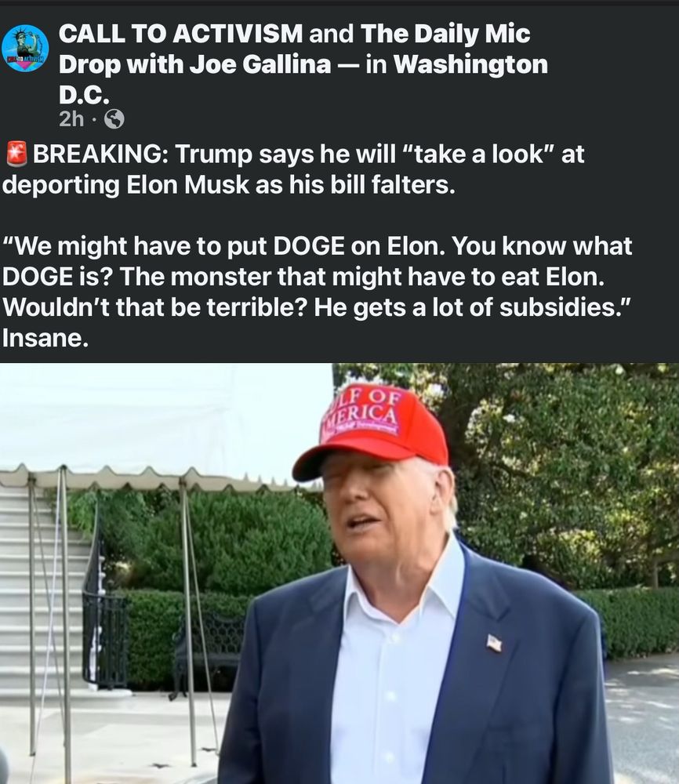This screenshot has height=784, width=679.
Task: Click the BREAKING headline sentence
Action: 293,169
